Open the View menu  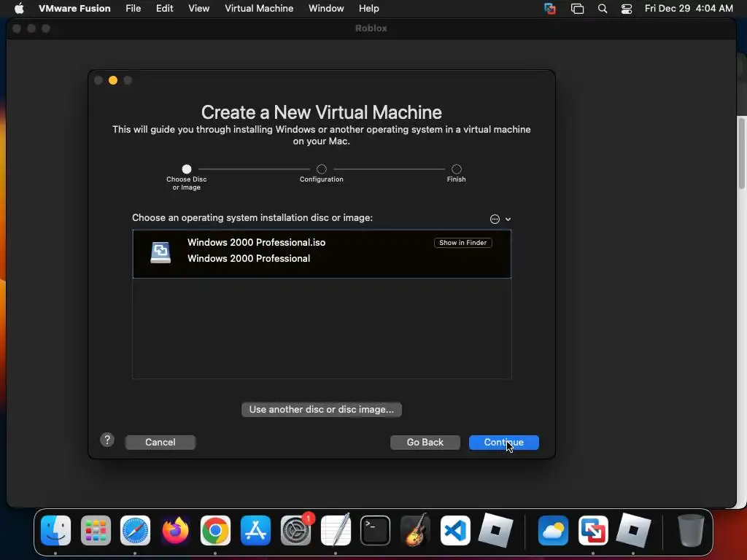[198, 8]
